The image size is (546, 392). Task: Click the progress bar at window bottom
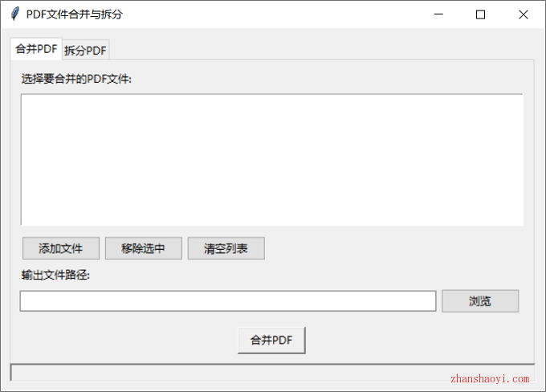click(x=271, y=372)
